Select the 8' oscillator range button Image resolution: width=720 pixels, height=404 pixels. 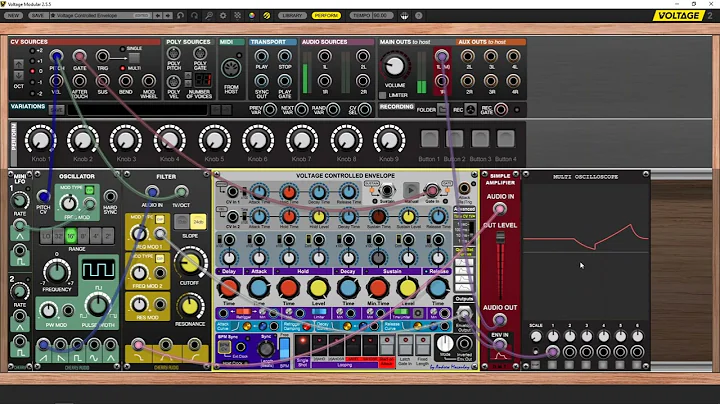point(83,236)
